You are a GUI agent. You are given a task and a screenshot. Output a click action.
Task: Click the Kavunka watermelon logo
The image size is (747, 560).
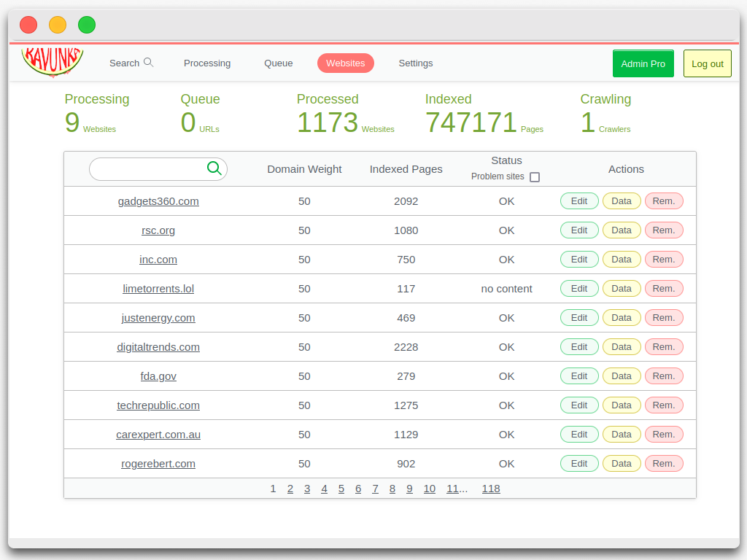(x=53, y=63)
